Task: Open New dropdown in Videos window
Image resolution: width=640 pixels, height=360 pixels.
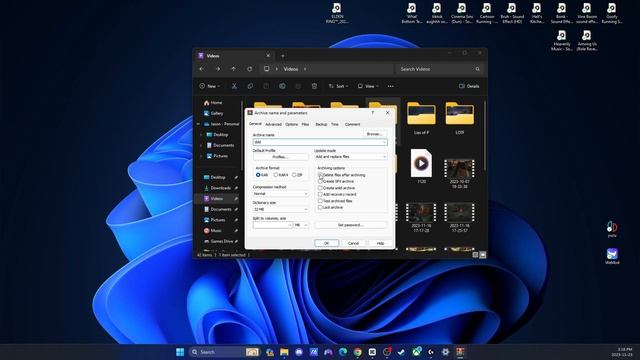Action: 210,86
